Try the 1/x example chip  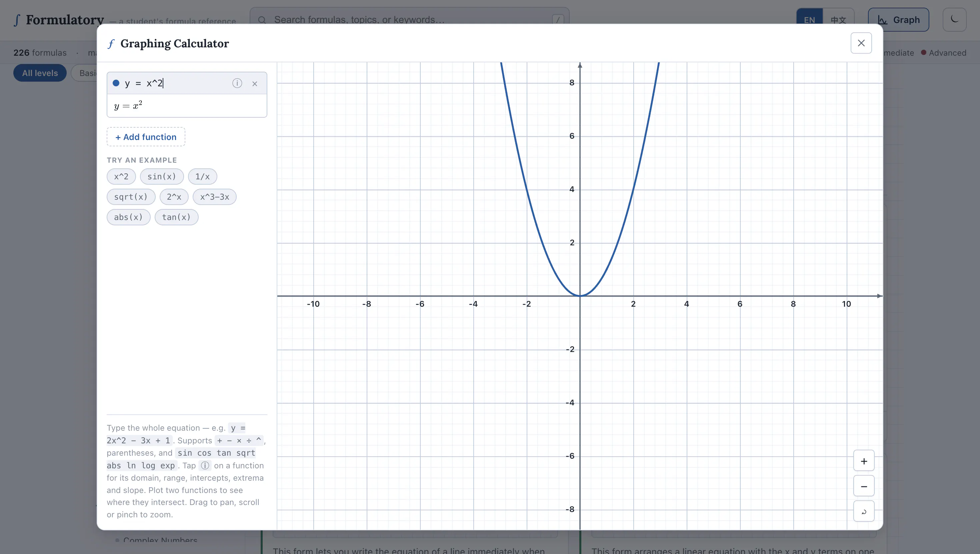click(x=202, y=177)
